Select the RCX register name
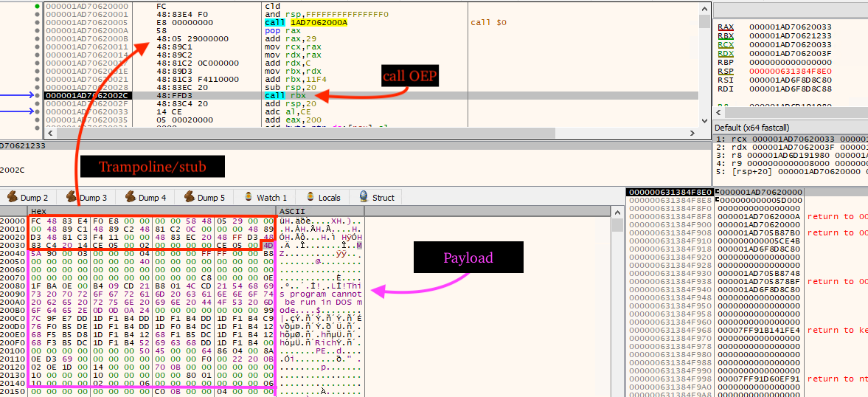The width and height of the screenshot is (868, 397). (725, 44)
